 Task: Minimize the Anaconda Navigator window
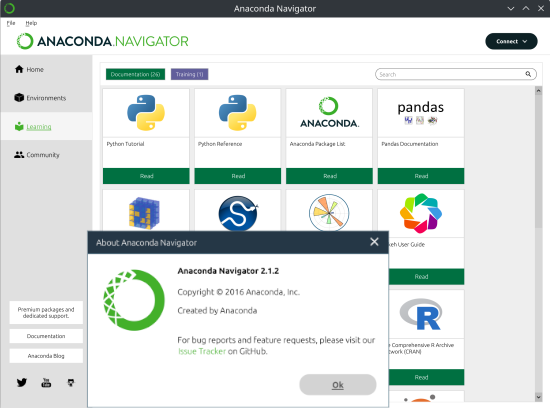pos(511,8)
